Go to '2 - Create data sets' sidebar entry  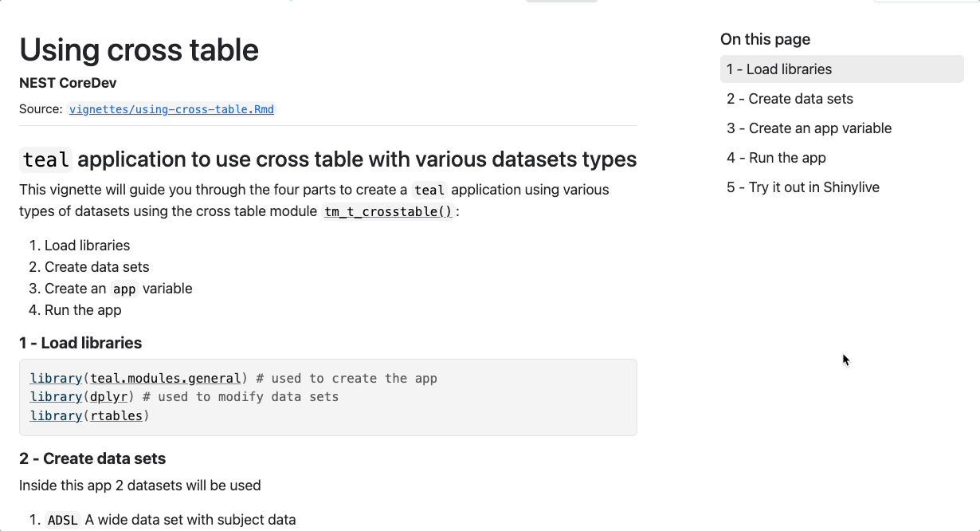click(x=790, y=99)
